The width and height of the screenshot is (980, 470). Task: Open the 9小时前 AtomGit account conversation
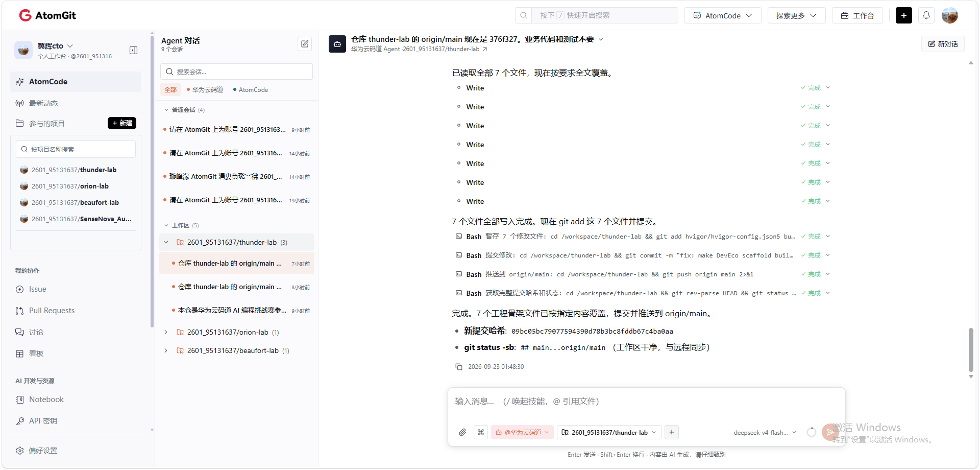tap(236, 130)
